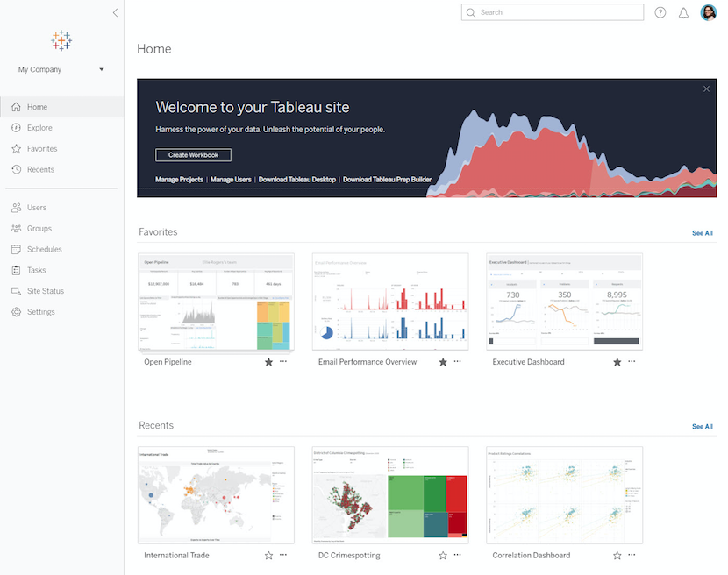Unfavorite Open Pipeline via star
Image resolution: width=728 pixels, height=575 pixels.
(x=268, y=362)
